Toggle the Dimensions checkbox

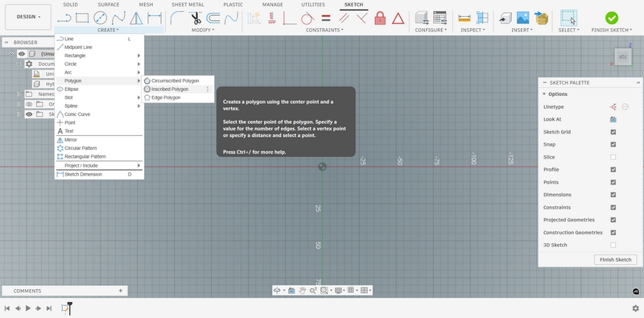613,195
